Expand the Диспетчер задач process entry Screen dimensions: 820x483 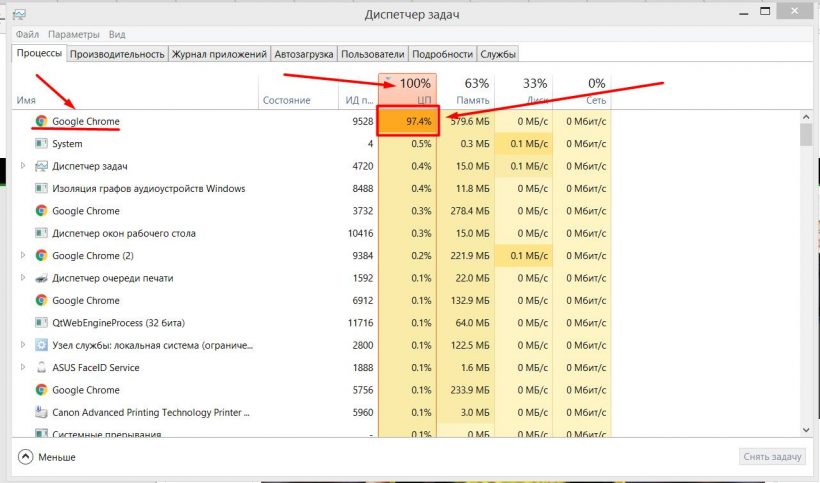pos(24,166)
